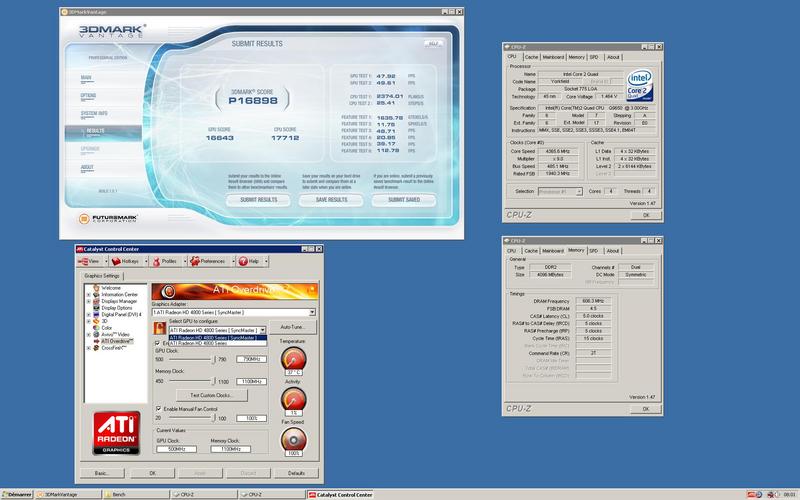Expand the Displays Manager tree node
Image resolution: width=800 pixels, height=500 pixels.
click(88, 301)
